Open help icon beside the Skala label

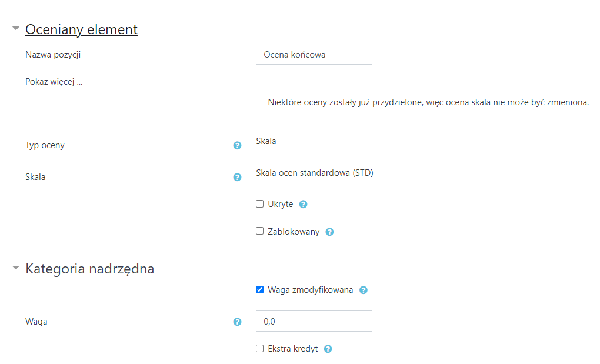pyautogui.click(x=237, y=177)
